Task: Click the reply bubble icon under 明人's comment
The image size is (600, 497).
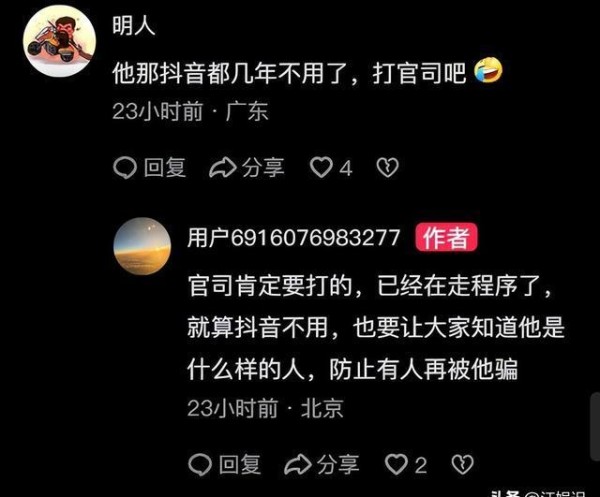Action: click(125, 168)
